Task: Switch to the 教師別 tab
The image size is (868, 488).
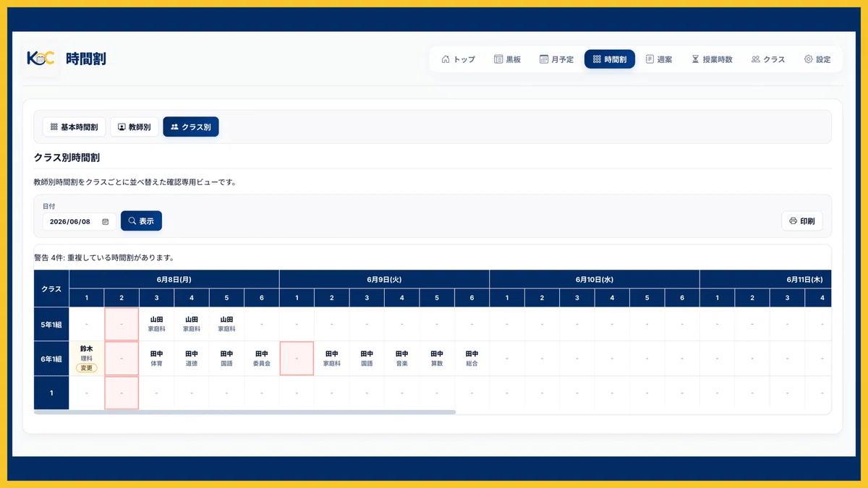Action: click(x=134, y=127)
